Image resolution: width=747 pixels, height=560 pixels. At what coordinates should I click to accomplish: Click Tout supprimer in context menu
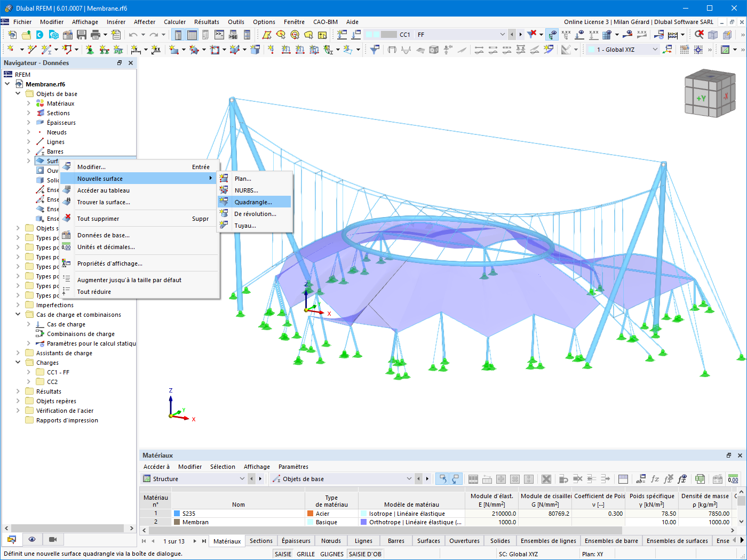coord(139,219)
